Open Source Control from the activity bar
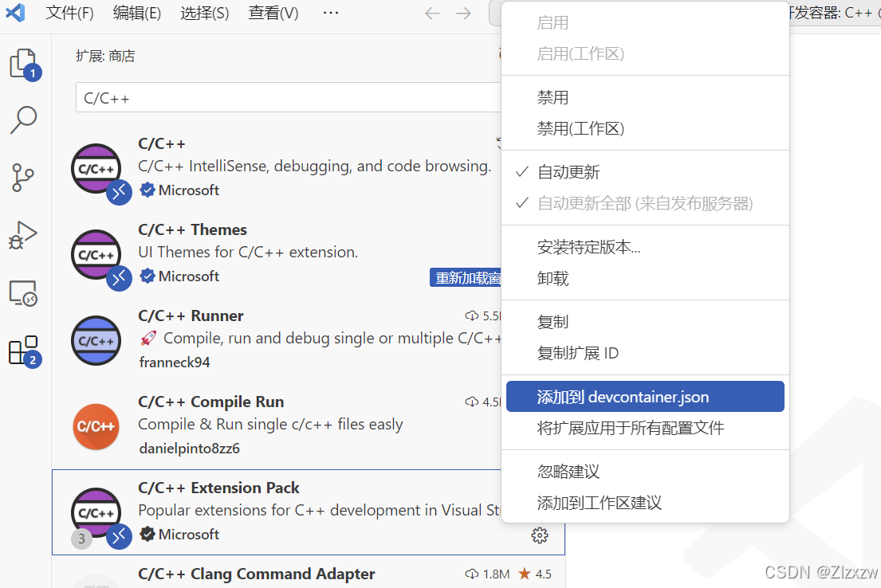881x588 pixels. 24,177
